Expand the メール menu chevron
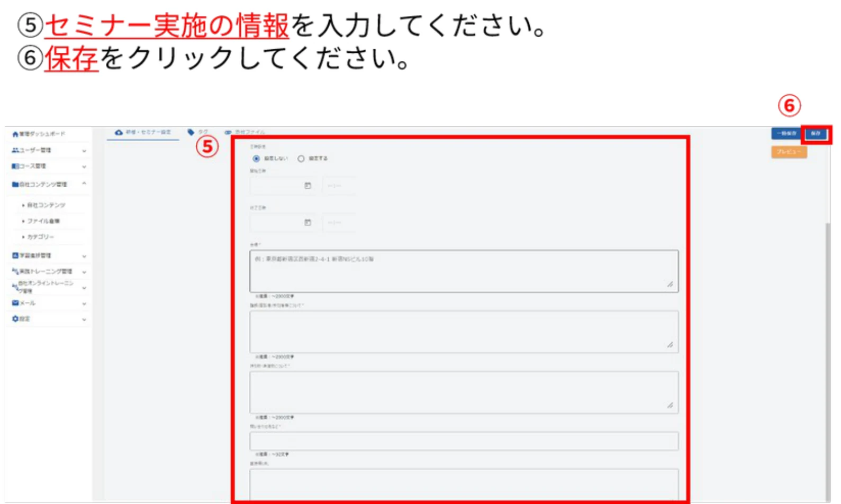This screenshot has width=841, height=504. (x=84, y=304)
